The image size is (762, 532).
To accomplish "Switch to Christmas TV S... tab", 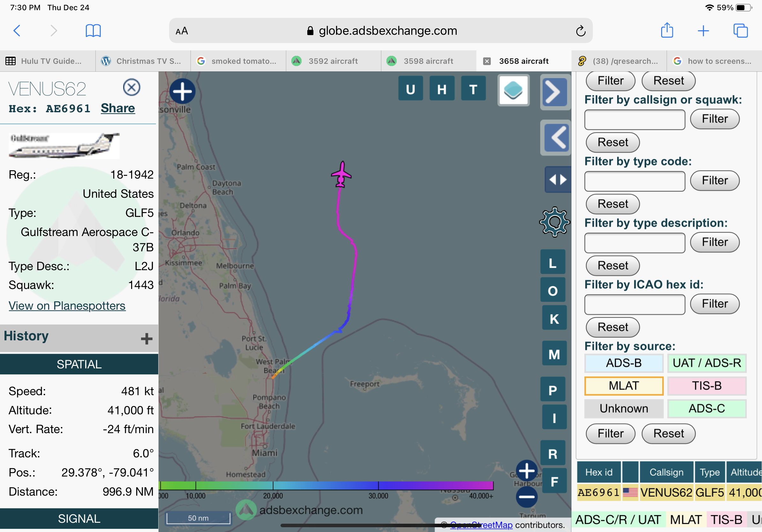I will pyautogui.click(x=143, y=61).
